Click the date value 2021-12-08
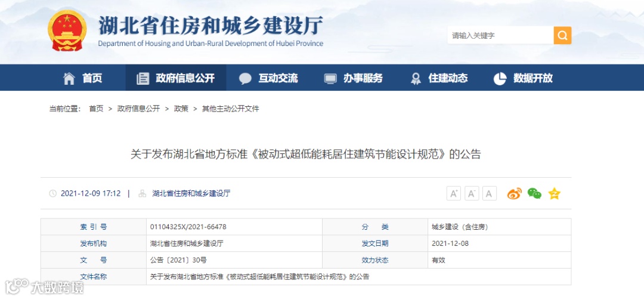Image resolution: width=644 pixels, height=299 pixels. pyautogui.click(x=450, y=243)
